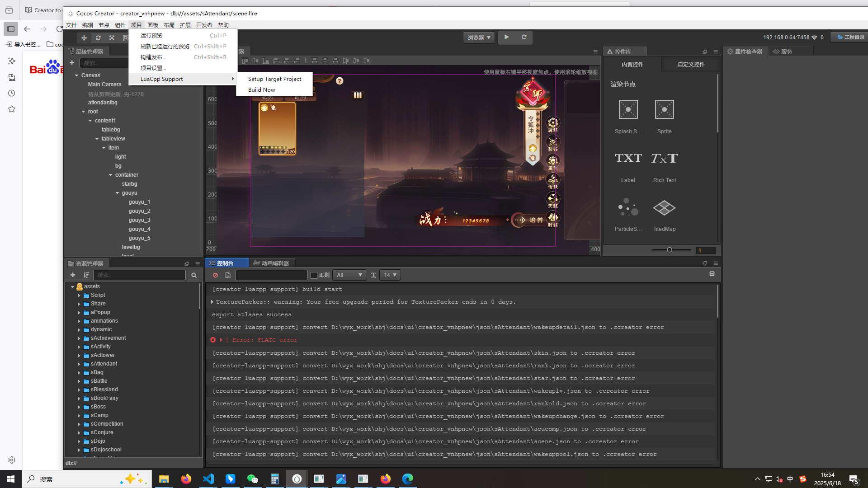Click the play preview button
This screenshot has width=868, height=488.
tap(506, 38)
